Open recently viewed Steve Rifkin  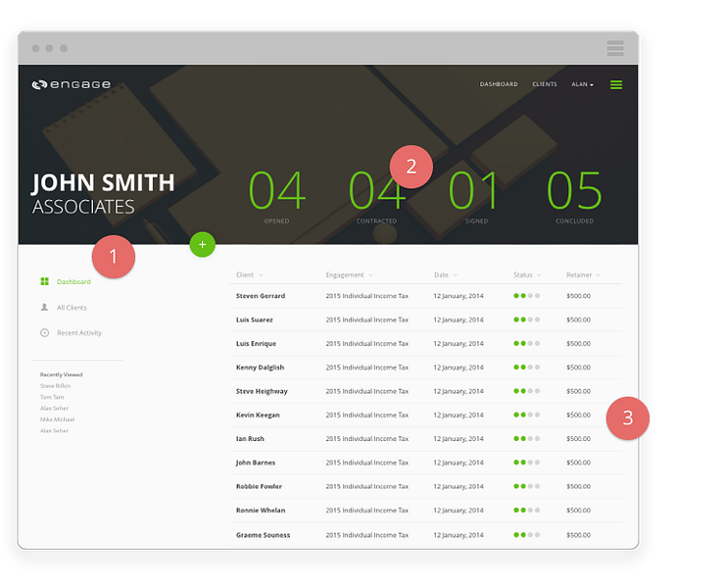(55, 386)
